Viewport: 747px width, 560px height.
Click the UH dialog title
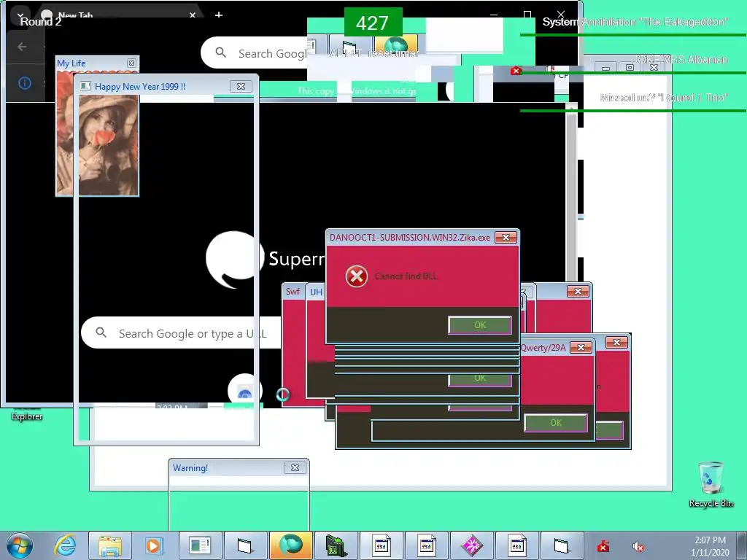(x=316, y=292)
